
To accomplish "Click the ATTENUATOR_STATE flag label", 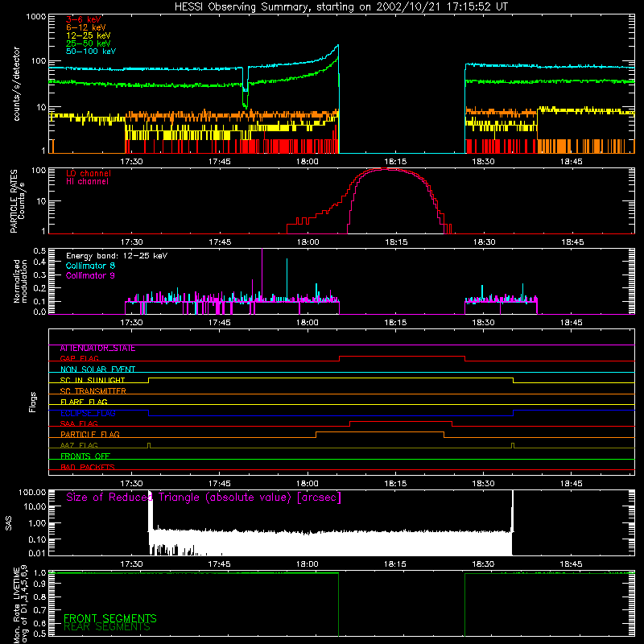I will click(97, 349).
